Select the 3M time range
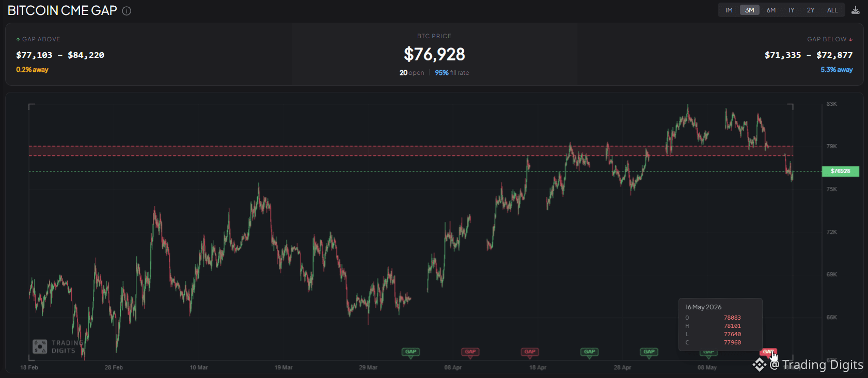The image size is (868, 378). 750,10
